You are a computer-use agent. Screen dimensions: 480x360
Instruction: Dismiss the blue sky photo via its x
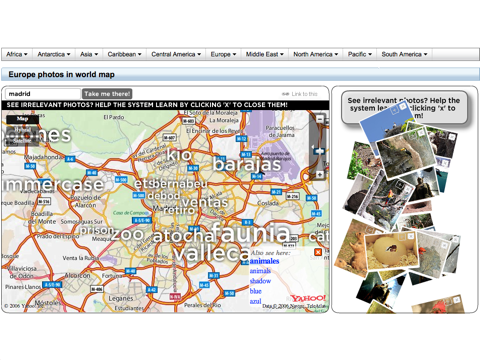pyautogui.click(x=403, y=106)
